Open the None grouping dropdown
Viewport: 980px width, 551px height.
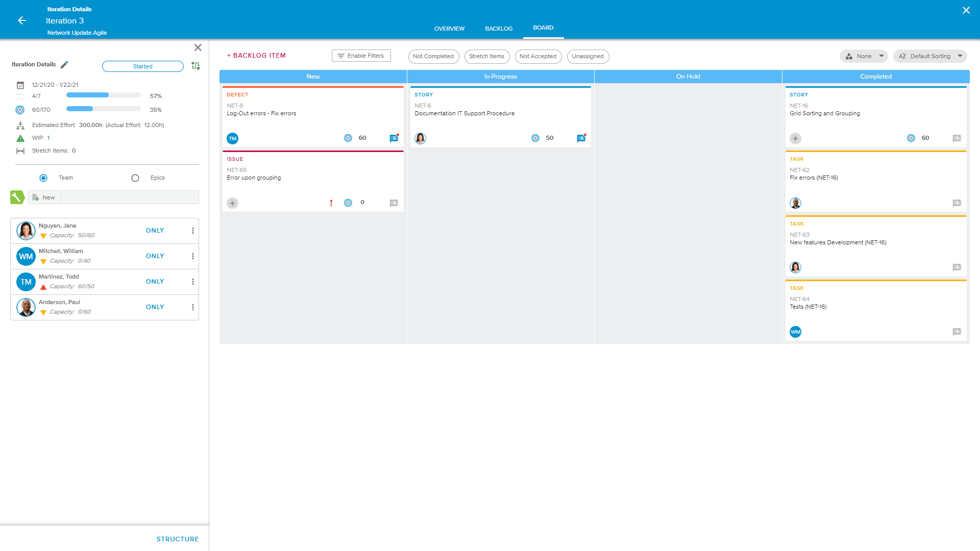tap(864, 56)
